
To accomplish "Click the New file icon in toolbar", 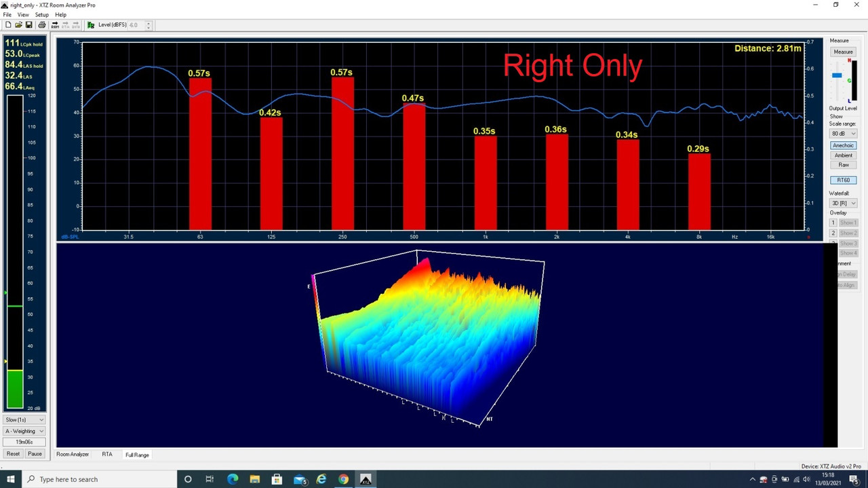I will coord(8,25).
